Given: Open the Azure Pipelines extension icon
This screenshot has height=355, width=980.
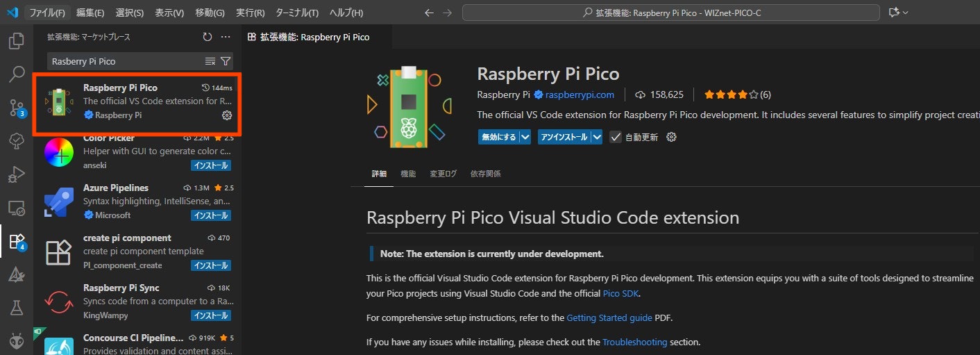Looking at the screenshot, I should (59, 202).
